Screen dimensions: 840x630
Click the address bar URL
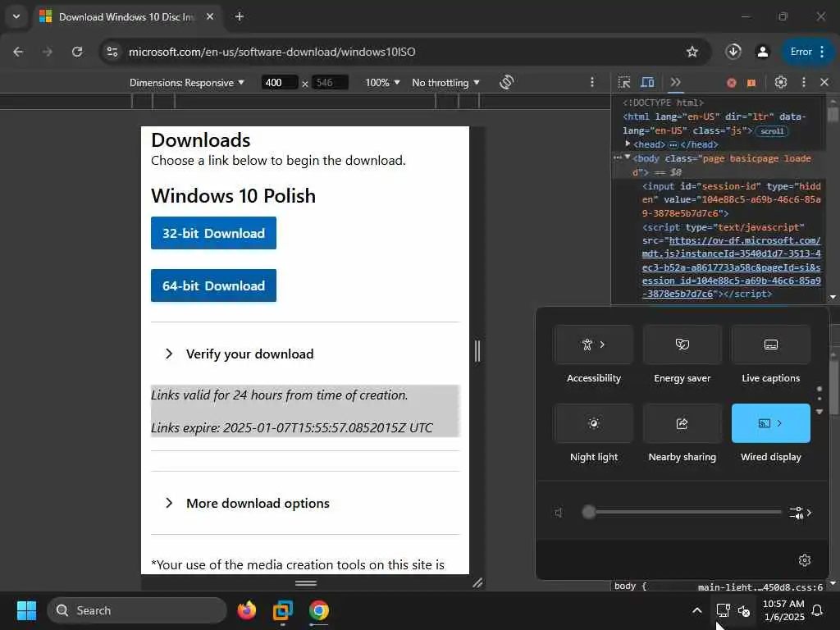click(272, 52)
